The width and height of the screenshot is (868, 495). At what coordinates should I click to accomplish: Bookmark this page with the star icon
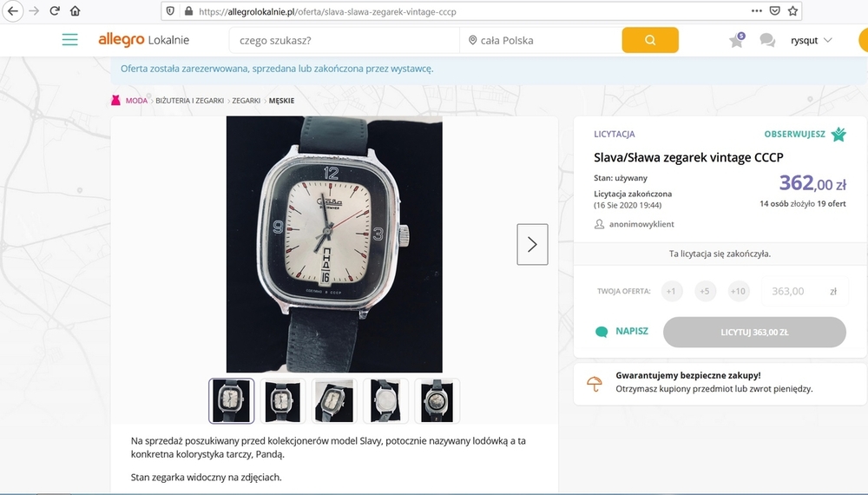[793, 11]
